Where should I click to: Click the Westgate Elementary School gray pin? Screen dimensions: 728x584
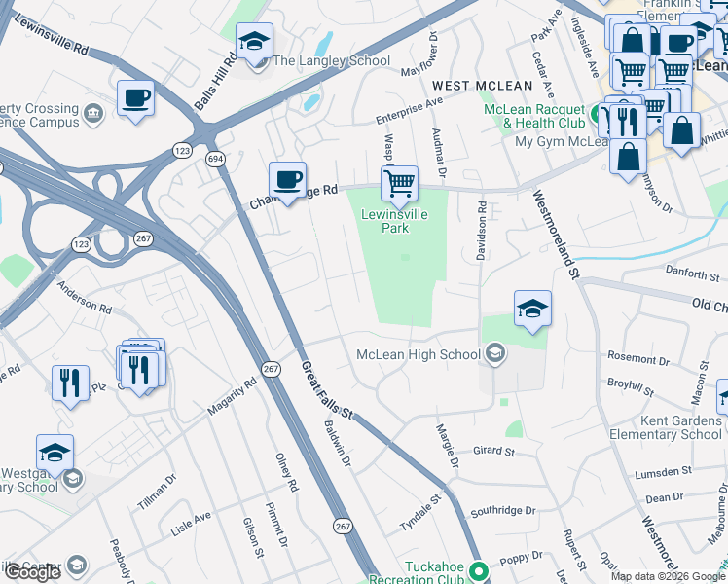pos(73,481)
